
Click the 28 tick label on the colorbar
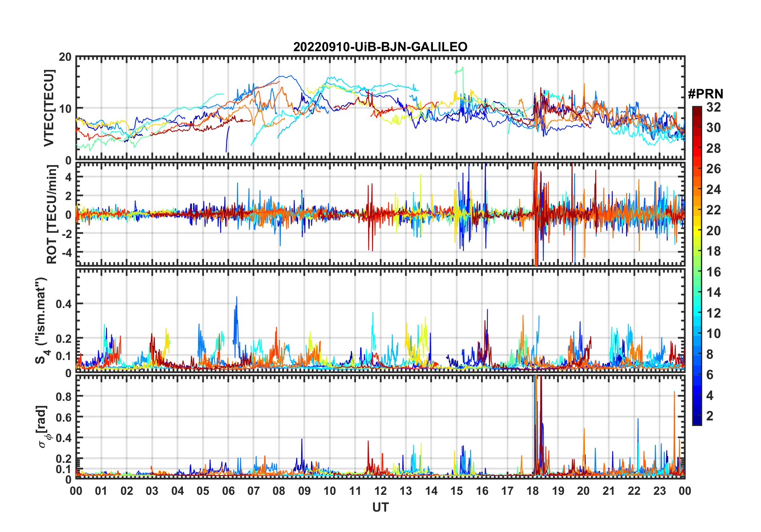click(x=714, y=148)
